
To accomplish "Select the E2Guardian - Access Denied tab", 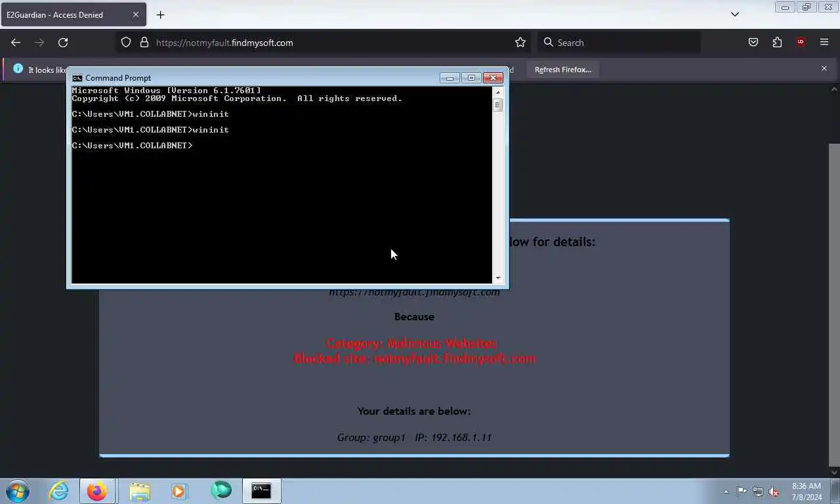I will [72, 14].
